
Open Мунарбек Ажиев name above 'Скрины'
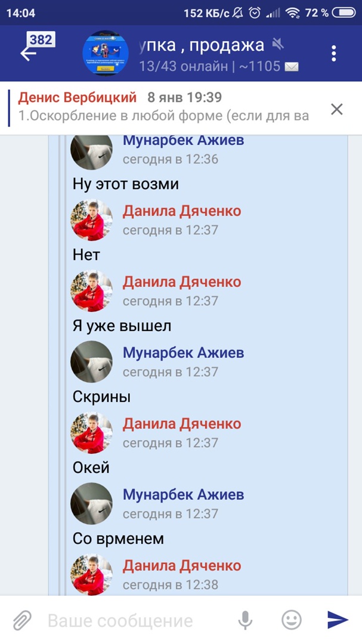point(183,352)
